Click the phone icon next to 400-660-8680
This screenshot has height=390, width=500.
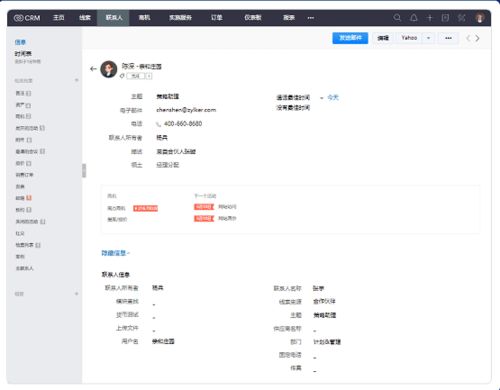click(x=159, y=124)
